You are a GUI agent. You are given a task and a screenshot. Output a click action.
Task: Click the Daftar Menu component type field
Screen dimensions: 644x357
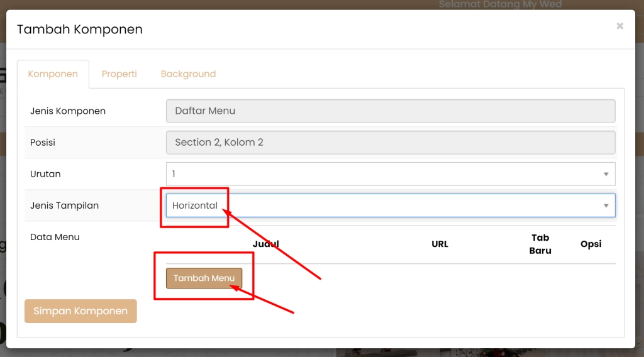[390, 111]
